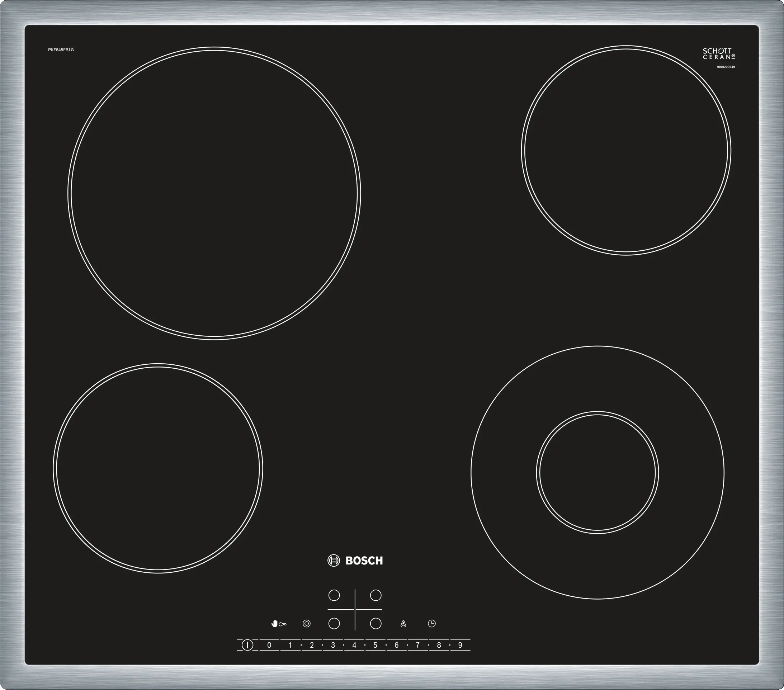Select the rear right hotplate selector circle

(x=376, y=595)
